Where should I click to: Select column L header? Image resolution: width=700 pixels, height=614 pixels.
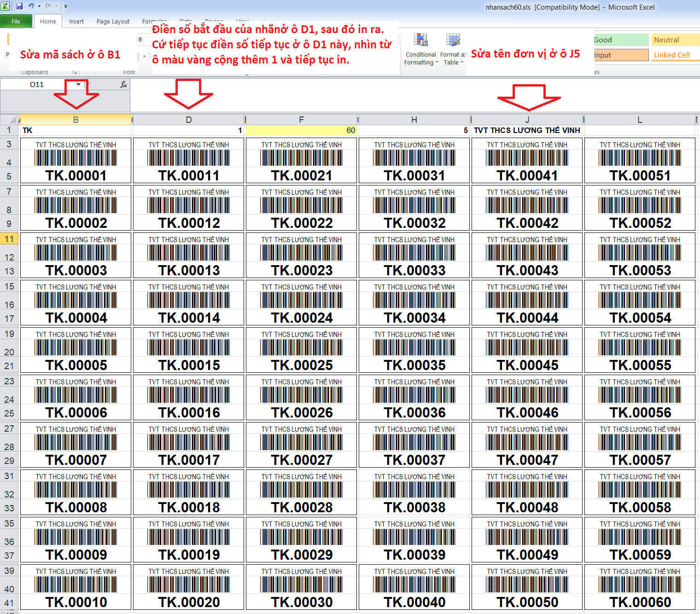click(640, 120)
